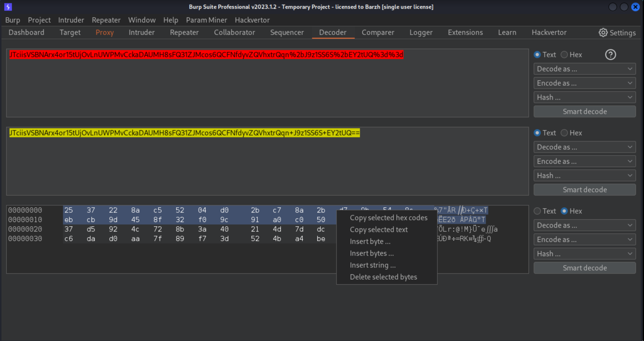The image size is (644, 341).
Task: Expand 'Encode as' dropdown in first panel
Action: coord(584,83)
